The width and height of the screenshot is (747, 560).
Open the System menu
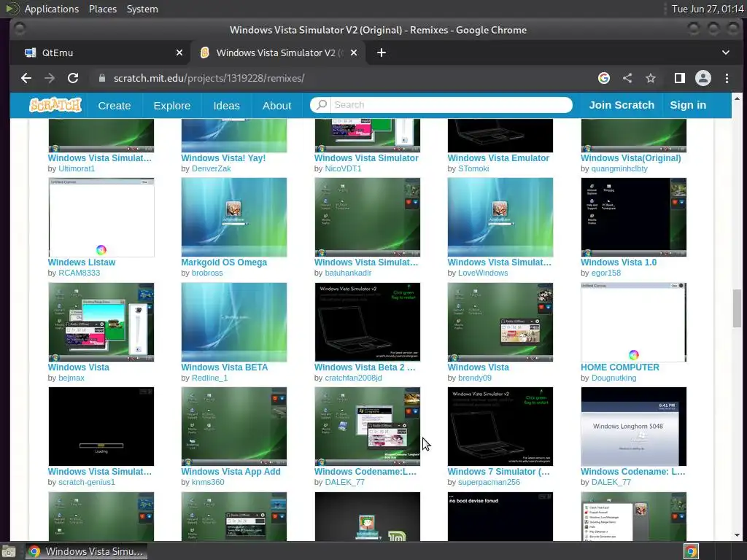[142, 9]
